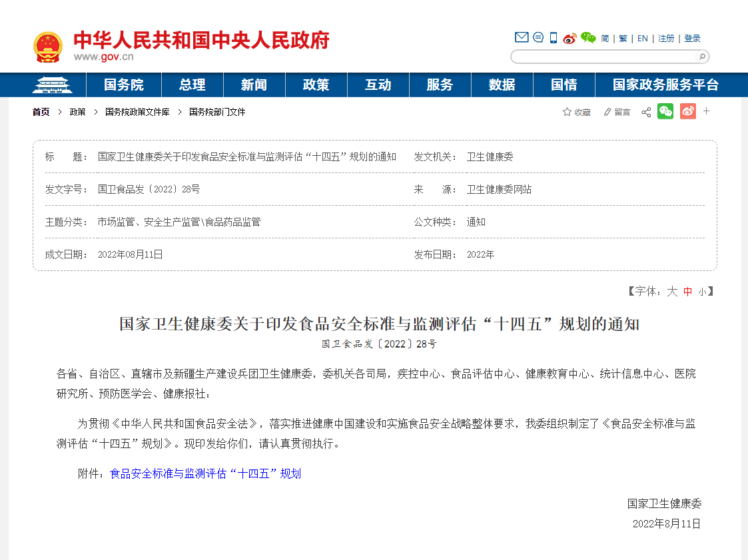
Task: Click the pencil 留言 message icon
Action: 607,112
